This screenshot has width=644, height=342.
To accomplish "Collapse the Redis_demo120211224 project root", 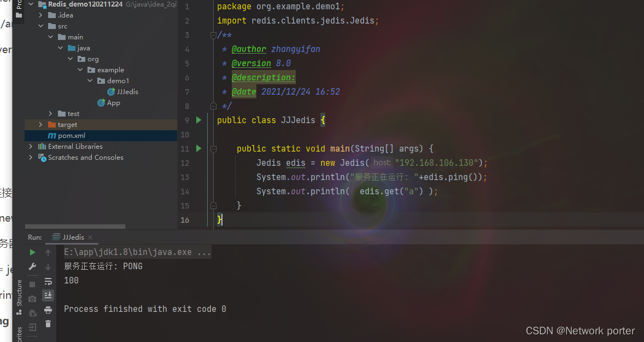I will pos(31,4).
